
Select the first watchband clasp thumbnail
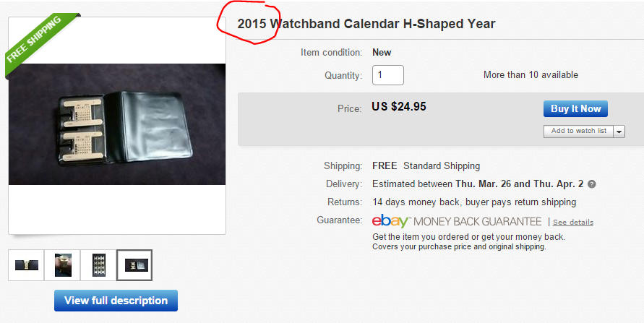click(26, 266)
